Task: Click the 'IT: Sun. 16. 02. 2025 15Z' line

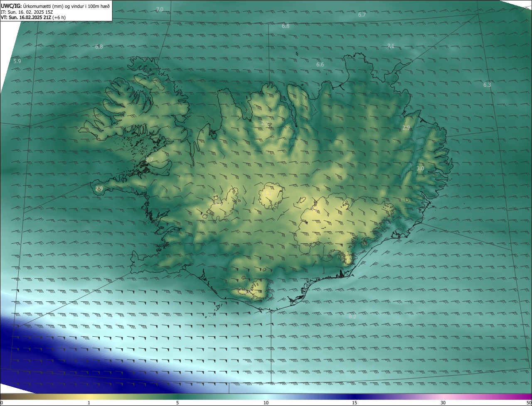Action: point(27,12)
